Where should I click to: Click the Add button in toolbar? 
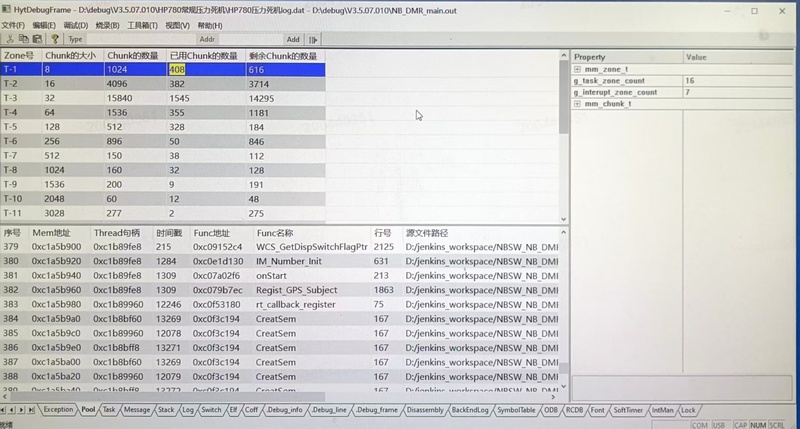click(293, 39)
